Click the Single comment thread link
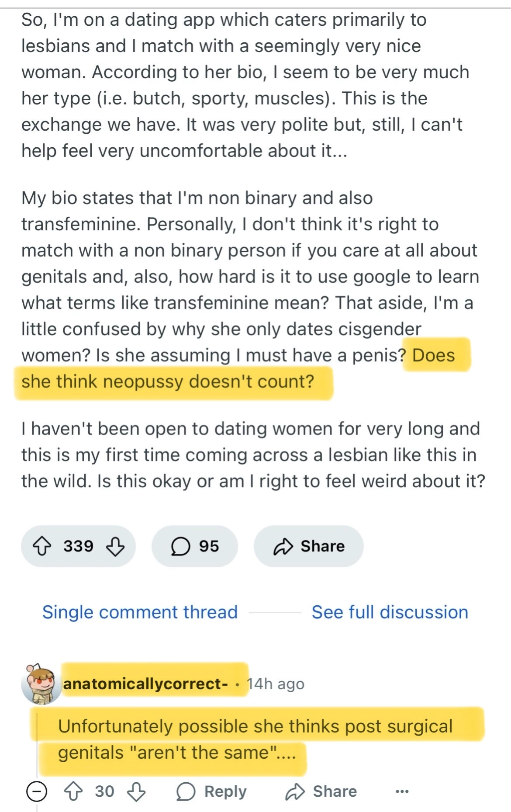Viewport: 511px width, 812px height. point(140,612)
